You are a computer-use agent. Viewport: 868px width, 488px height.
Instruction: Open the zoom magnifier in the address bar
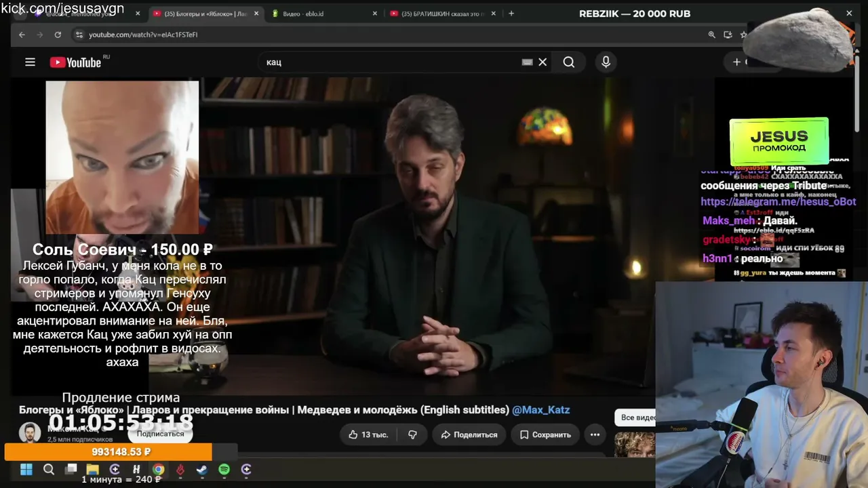[711, 35]
